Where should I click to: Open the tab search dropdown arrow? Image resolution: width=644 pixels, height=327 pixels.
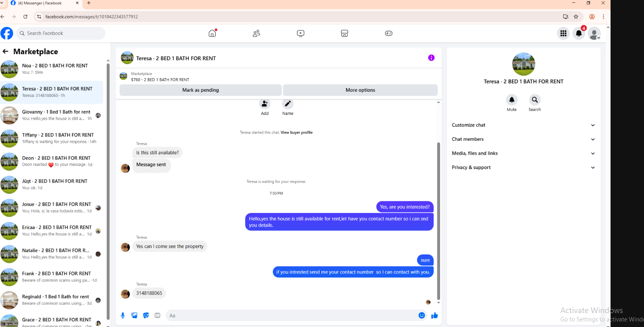coord(2,3)
